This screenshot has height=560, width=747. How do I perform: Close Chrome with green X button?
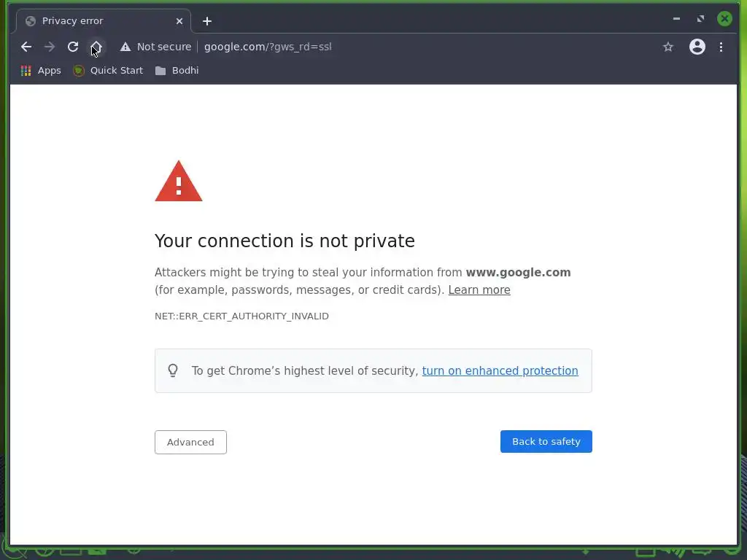point(724,18)
